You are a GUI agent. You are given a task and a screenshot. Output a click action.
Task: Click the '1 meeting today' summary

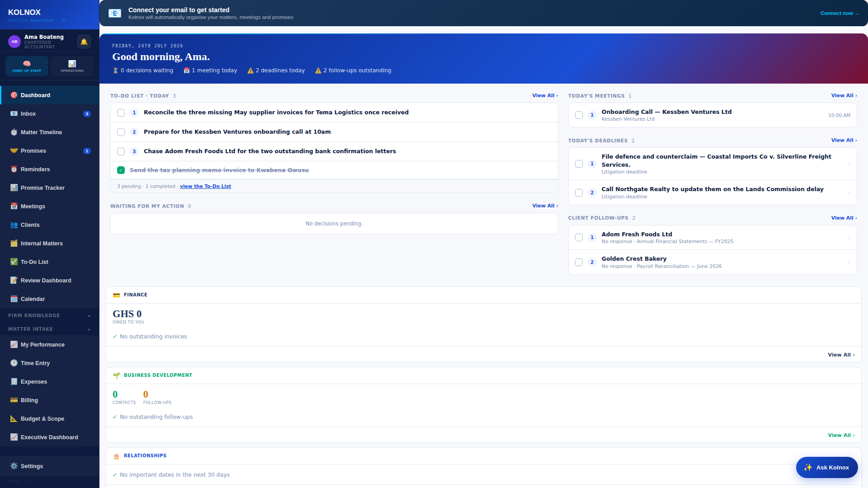tap(210, 70)
